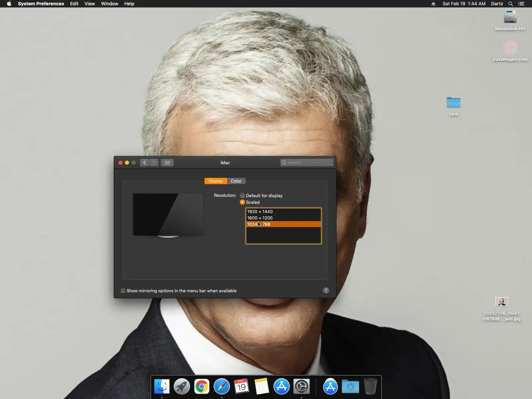Go back in System Preferences
532x399 pixels.
[144, 163]
